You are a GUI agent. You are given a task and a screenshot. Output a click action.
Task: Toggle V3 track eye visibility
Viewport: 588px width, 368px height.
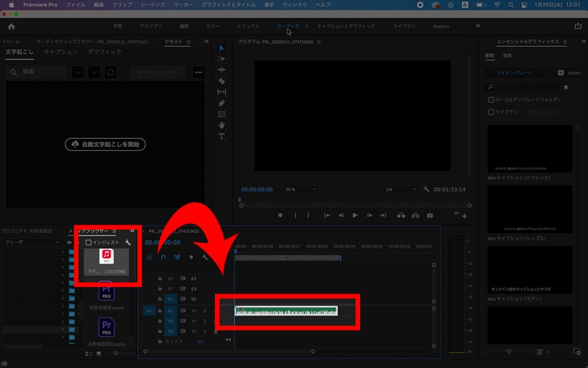coord(194,278)
